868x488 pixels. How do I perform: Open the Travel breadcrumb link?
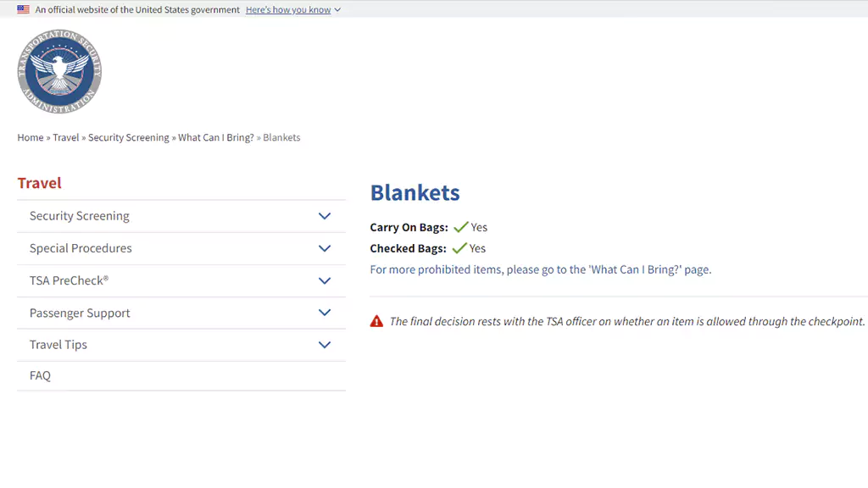coord(66,137)
